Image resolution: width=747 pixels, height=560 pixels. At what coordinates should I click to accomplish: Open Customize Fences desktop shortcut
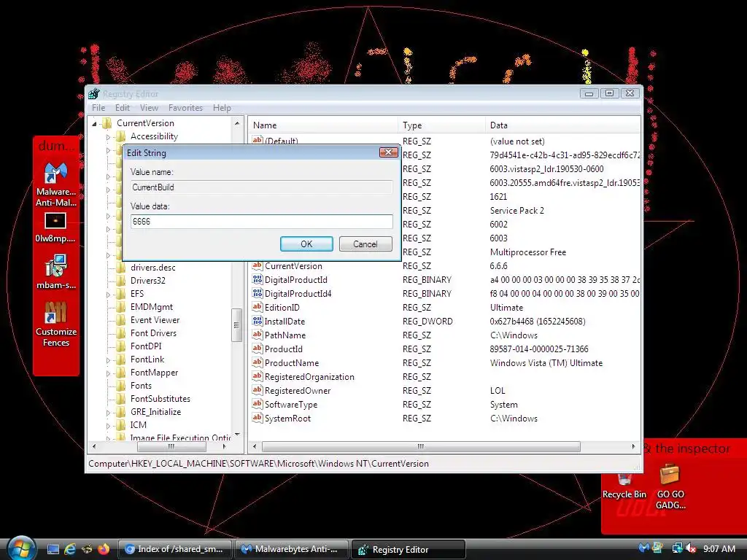(55, 324)
